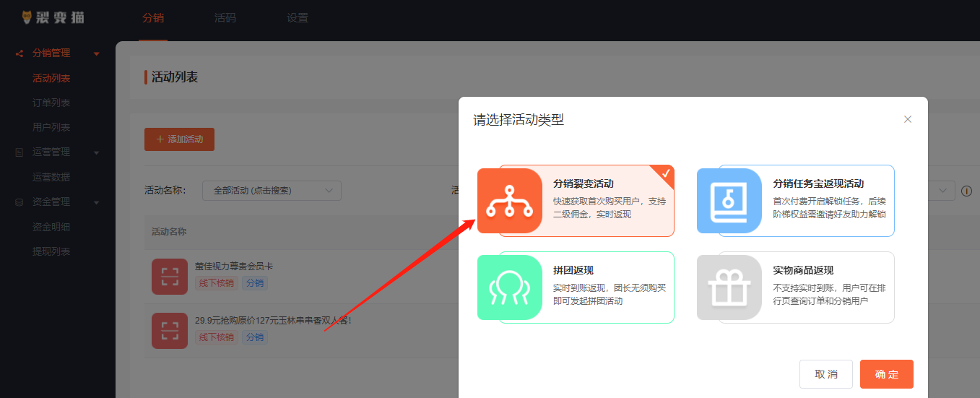Select the 拼团返现 green icon

510,287
